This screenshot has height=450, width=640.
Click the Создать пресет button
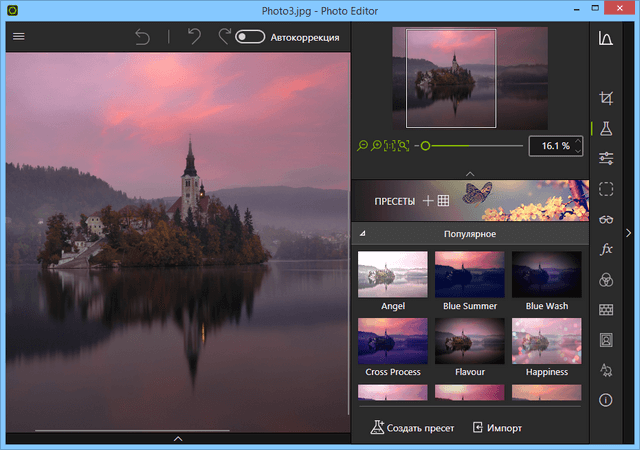point(412,428)
